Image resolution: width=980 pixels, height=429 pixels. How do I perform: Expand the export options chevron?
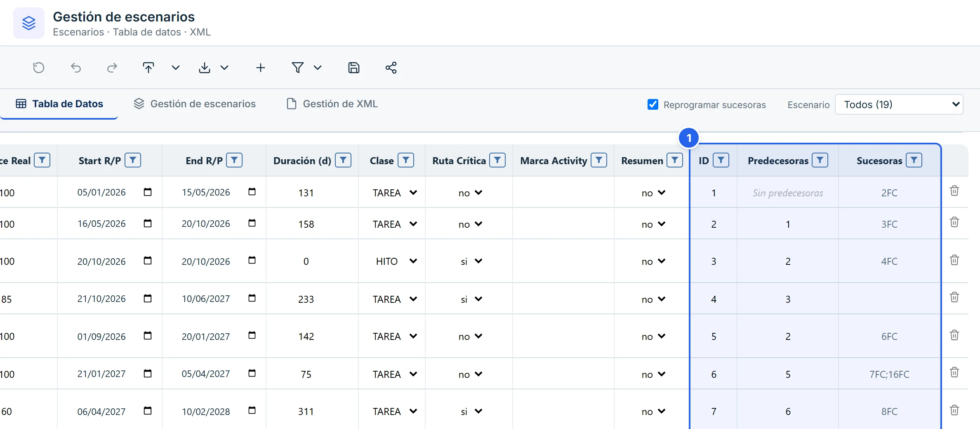[224, 68]
